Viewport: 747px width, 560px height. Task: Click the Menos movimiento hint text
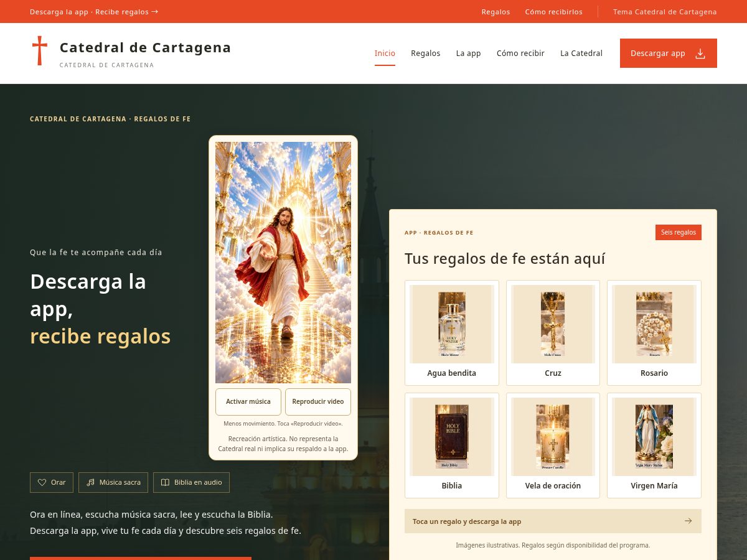click(x=283, y=424)
